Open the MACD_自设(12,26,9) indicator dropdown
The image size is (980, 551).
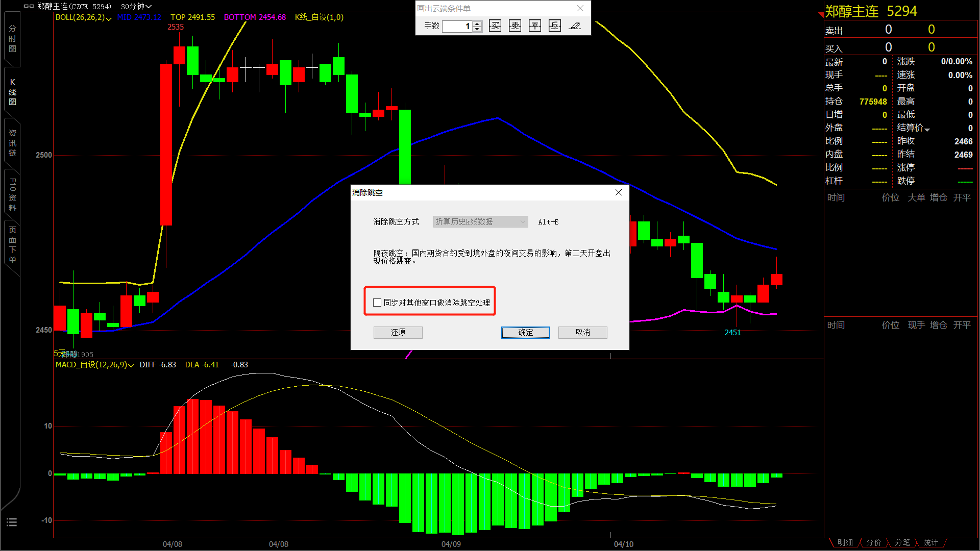pos(131,365)
